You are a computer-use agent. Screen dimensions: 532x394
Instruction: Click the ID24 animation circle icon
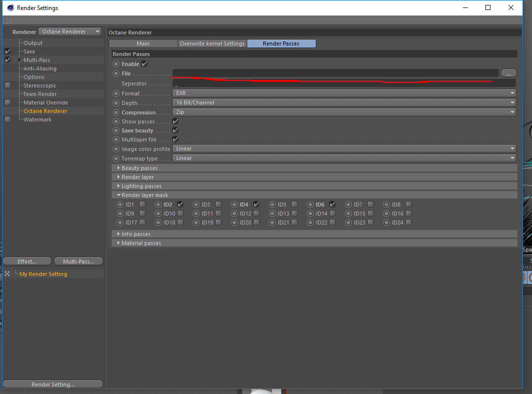386,222
